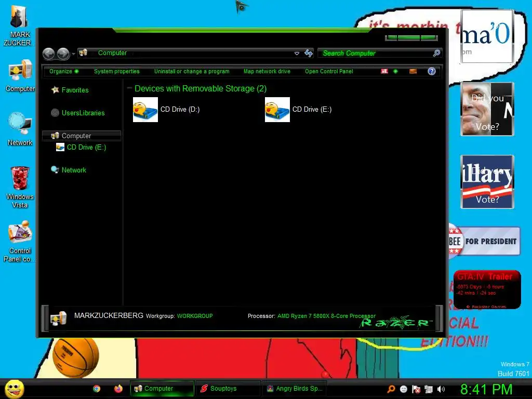Collapse Devices with Removable Storage group
532x399 pixels.
pos(129,88)
